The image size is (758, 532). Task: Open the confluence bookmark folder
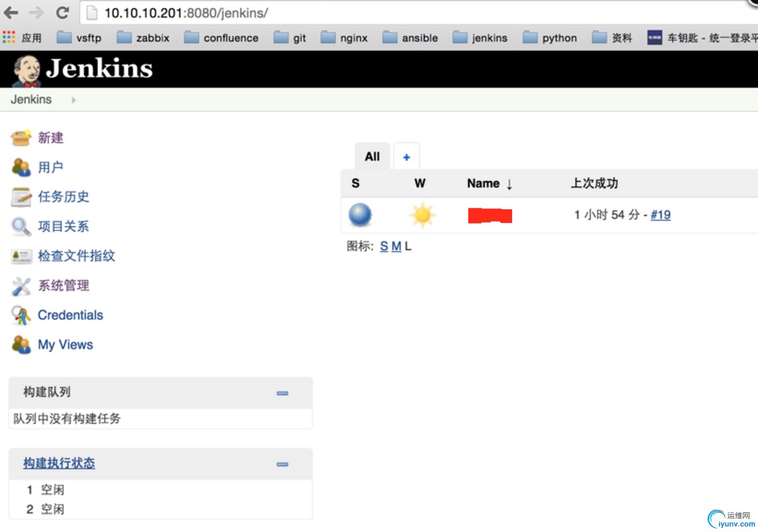[x=221, y=38]
